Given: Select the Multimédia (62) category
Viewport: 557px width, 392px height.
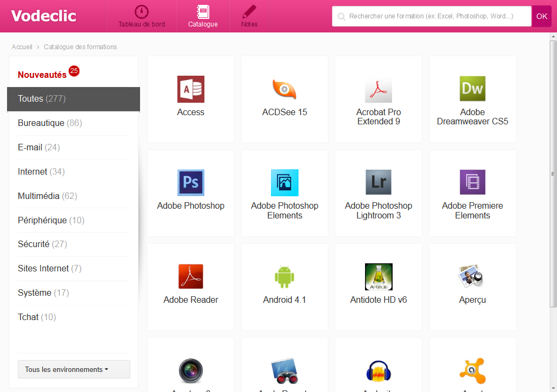Looking at the screenshot, I should [74, 196].
